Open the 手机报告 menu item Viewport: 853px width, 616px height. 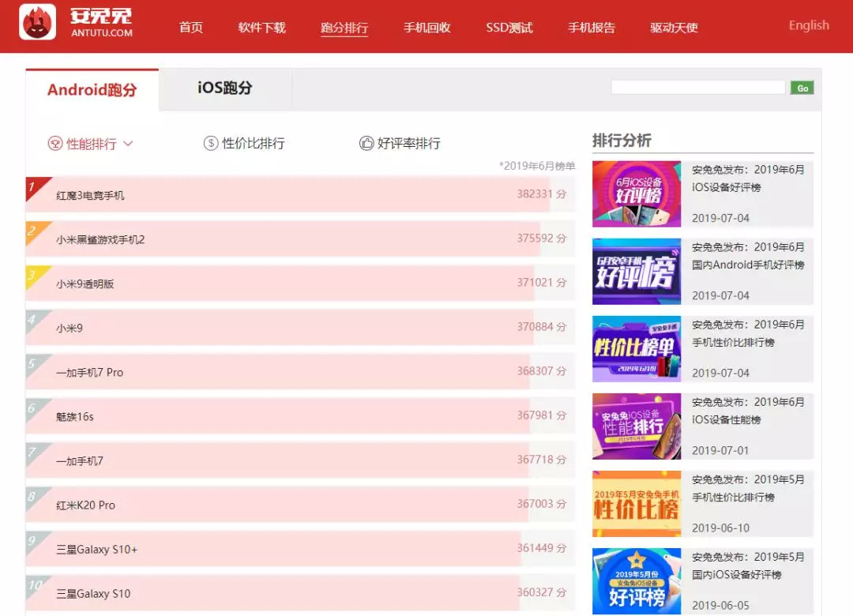tap(592, 27)
